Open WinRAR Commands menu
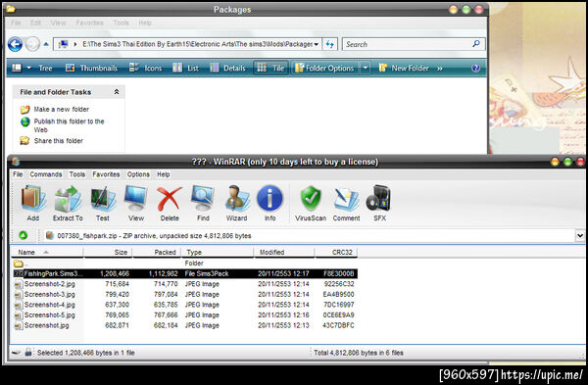 coord(46,174)
